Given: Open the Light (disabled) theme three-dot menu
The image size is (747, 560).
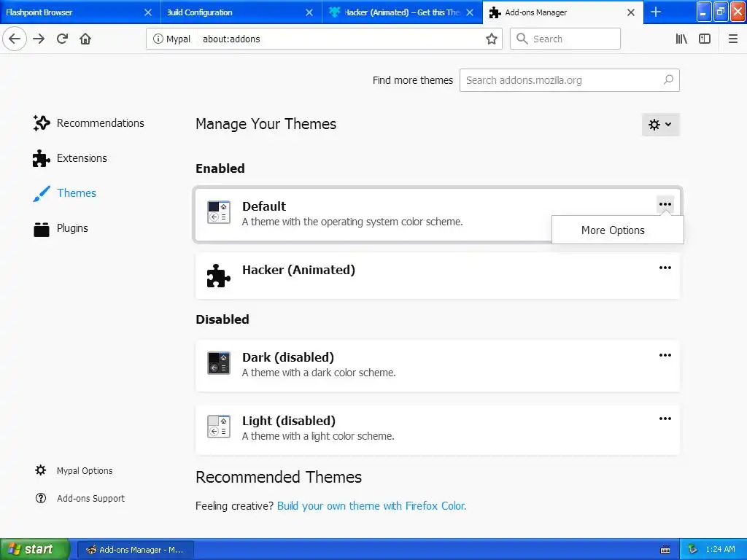Looking at the screenshot, I should pos(665,419).
